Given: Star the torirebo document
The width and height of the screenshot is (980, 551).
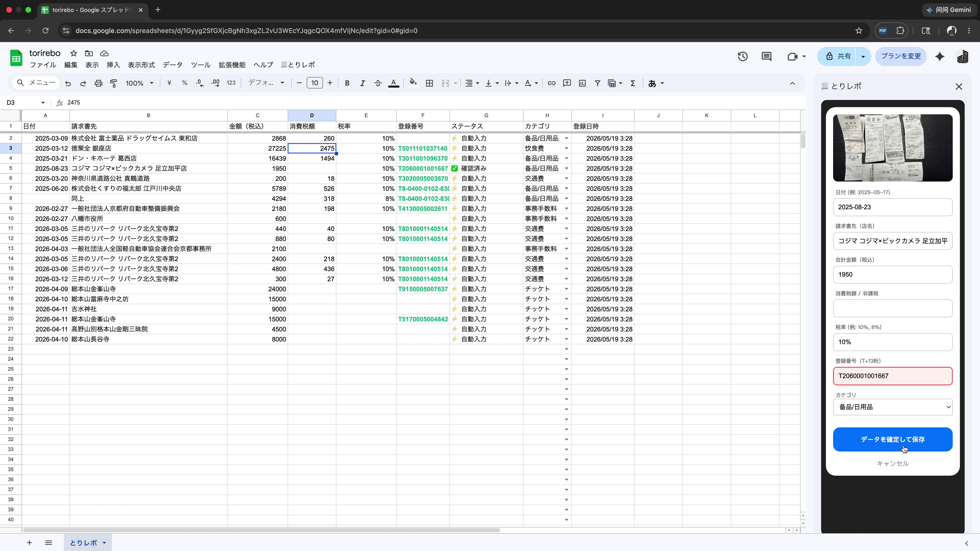Looking at the screenshot, I should (74, 53).
